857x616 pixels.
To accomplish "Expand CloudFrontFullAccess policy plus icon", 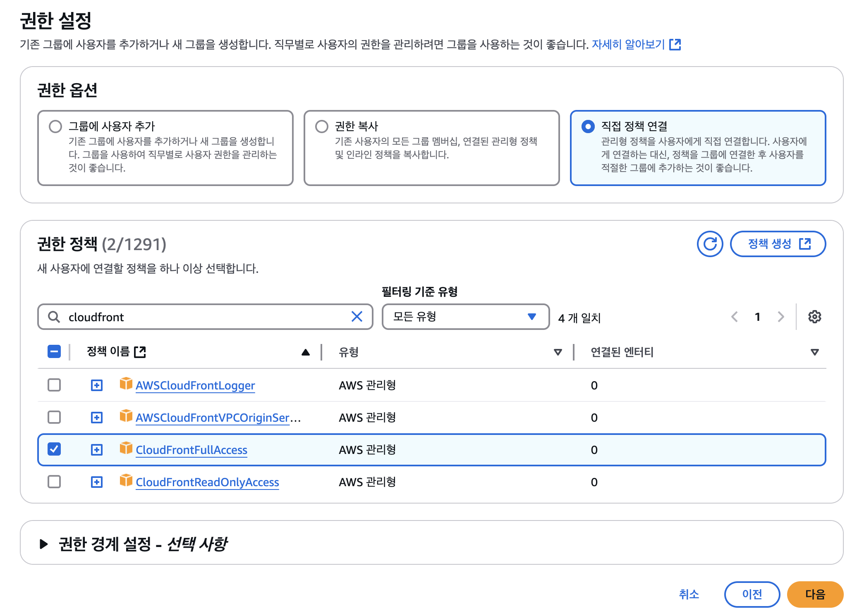I will 97,450.
